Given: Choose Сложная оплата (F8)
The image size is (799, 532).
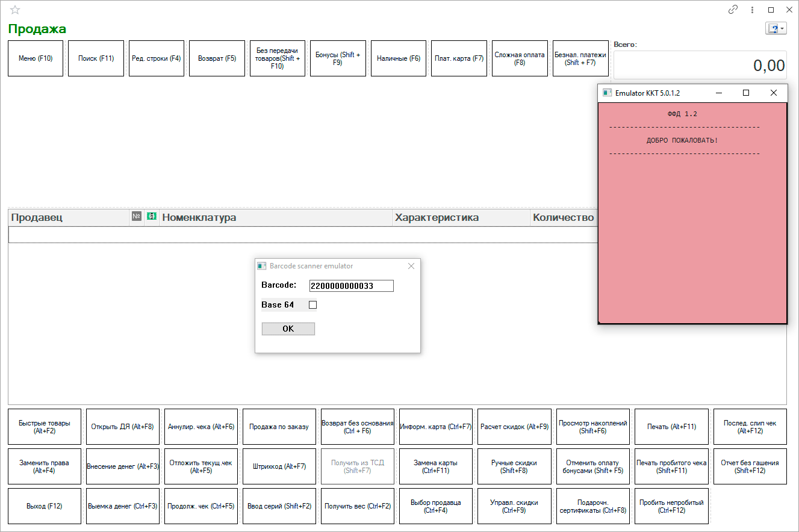Looking at the screenshot, I should pos(520,58).
